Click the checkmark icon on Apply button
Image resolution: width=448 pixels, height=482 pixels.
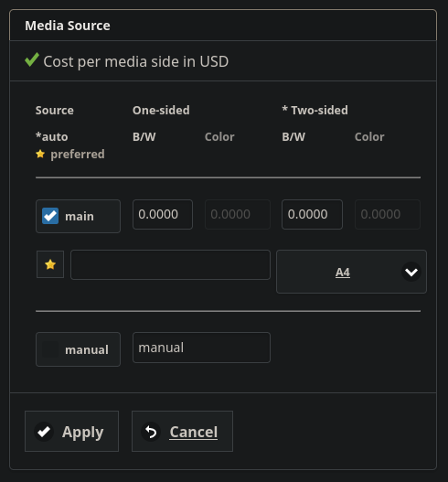coord(44,432)
